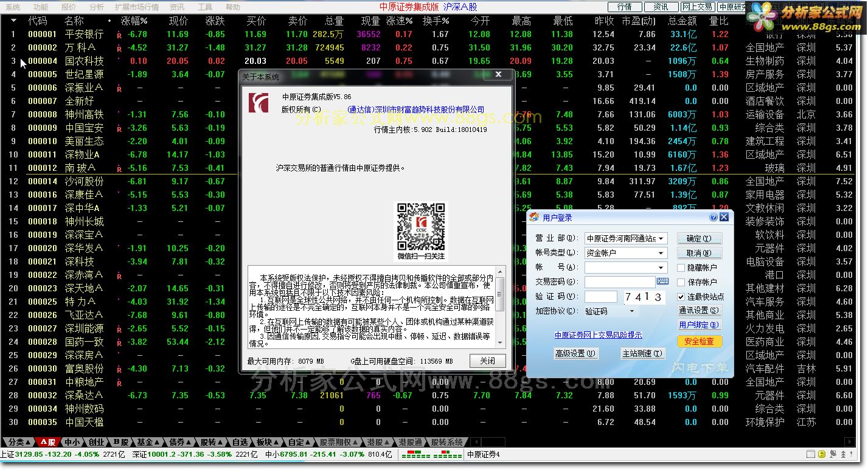Open 功能 menu

[41, 7]
